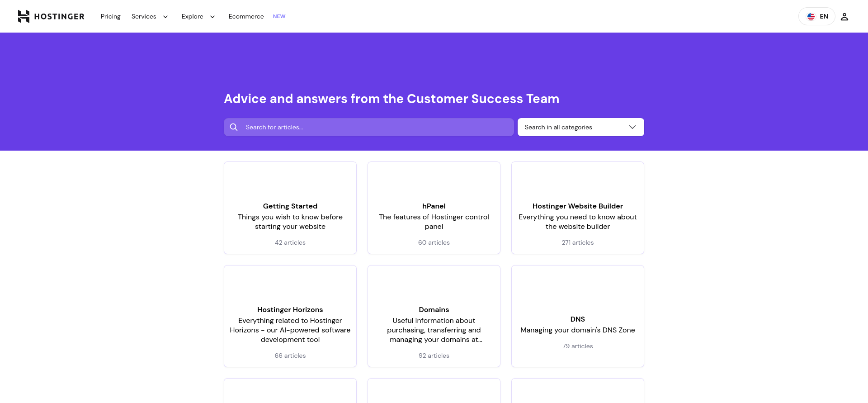The height and width of the screenshot is (403, 868).
Task: Click the 60 articles count
Action: tap(434, 242)
